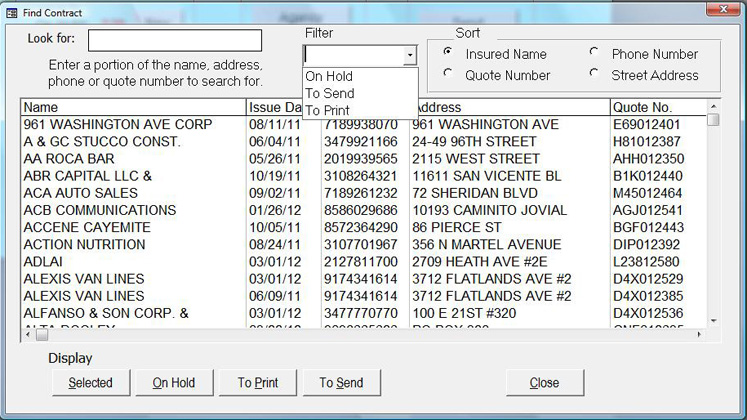Click the horizontal scrollbar thumb
The height and width of the screenshot is (420, 747).
(42, 335)
